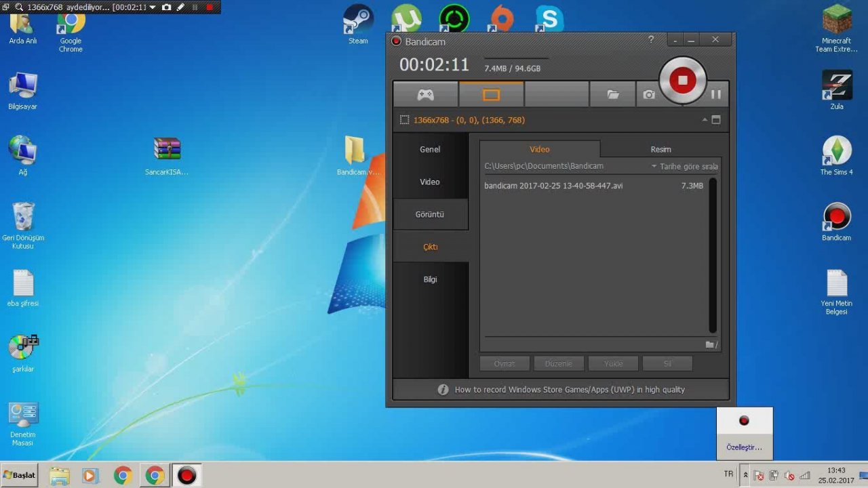Click the overlay bar camera screenshot icon

click(166, 7)
